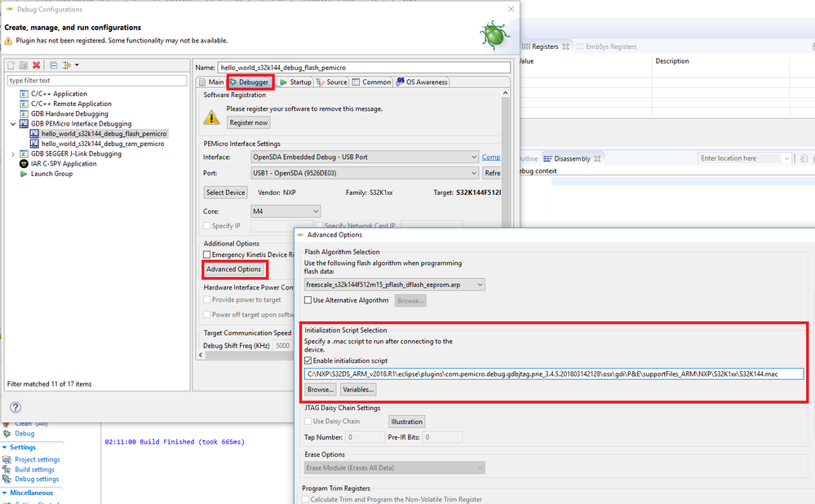Click the Build settings icon
815x504 pixels.
[7, 469]
